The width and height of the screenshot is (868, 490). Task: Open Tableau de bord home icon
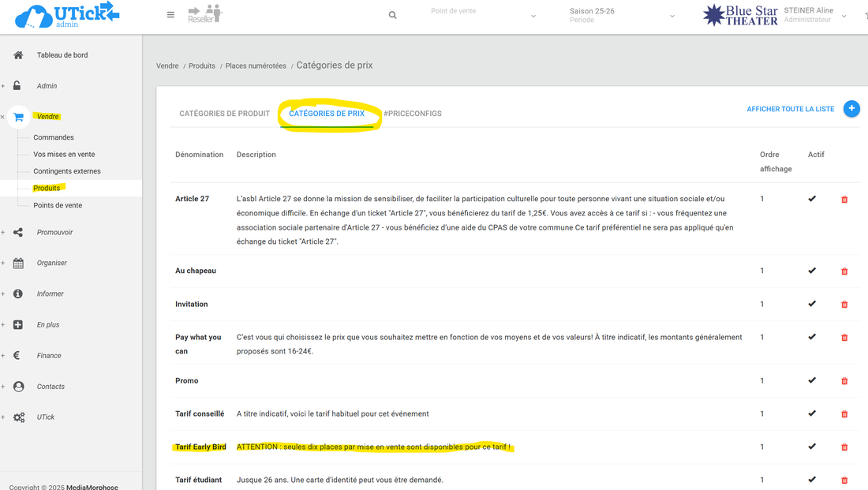[x=18, y=55]
